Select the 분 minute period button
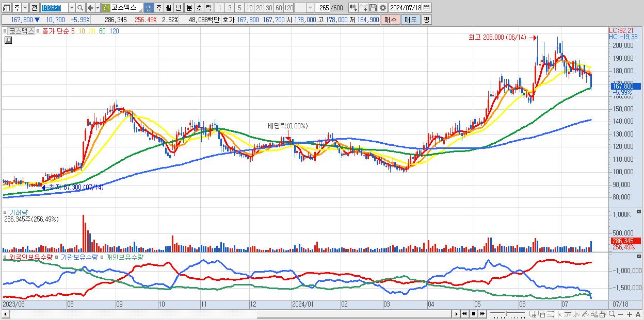 click(x=189, y=8)
